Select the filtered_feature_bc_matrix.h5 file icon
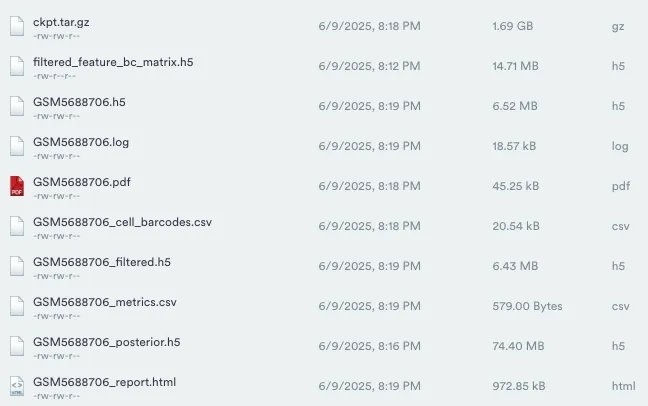 (17, 66)
